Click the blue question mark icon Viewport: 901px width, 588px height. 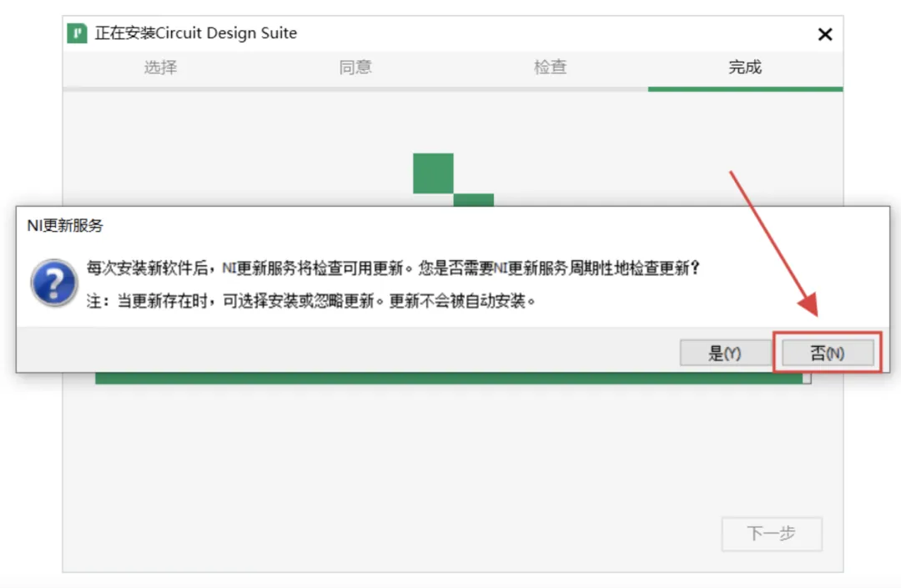tap(54, 283)
